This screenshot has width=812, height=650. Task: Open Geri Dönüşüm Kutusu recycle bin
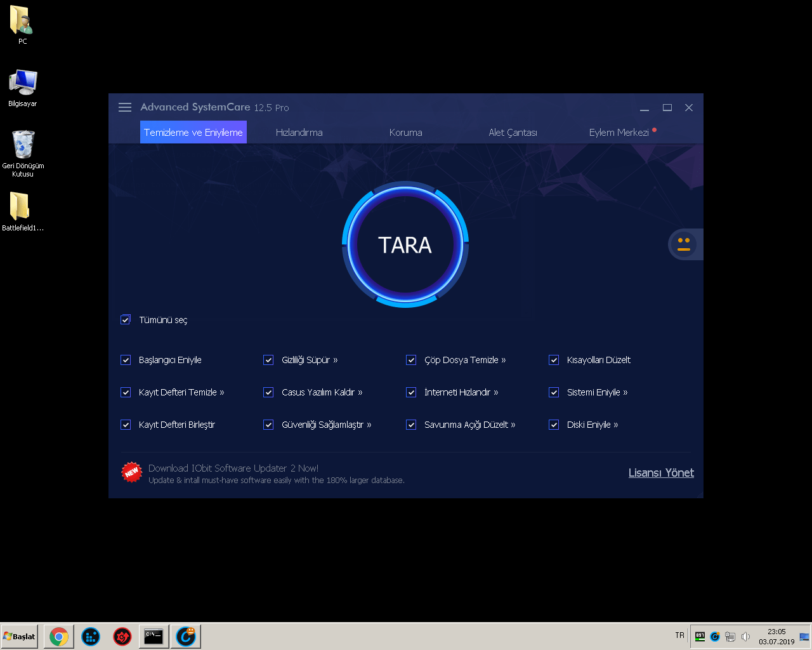pyautogui.click(x=23, y=154)
